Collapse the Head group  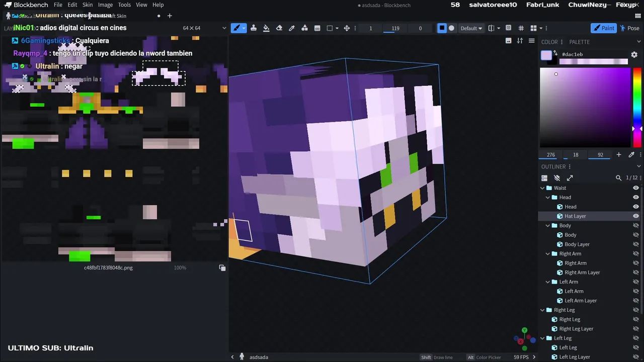pyautogui.click(x=548, y=197)
